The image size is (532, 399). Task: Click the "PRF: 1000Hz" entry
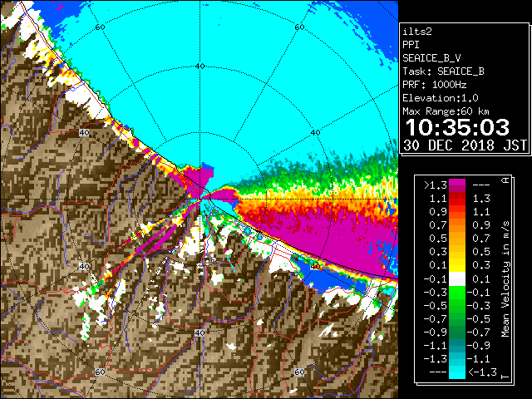pyautogui.click(x=435, y=85)
